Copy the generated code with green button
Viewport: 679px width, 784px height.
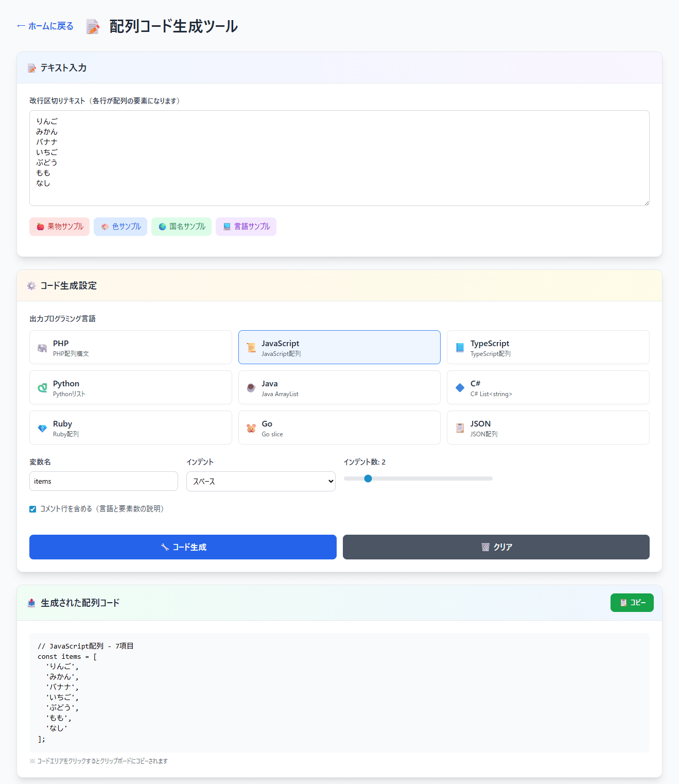coord(632,603)
